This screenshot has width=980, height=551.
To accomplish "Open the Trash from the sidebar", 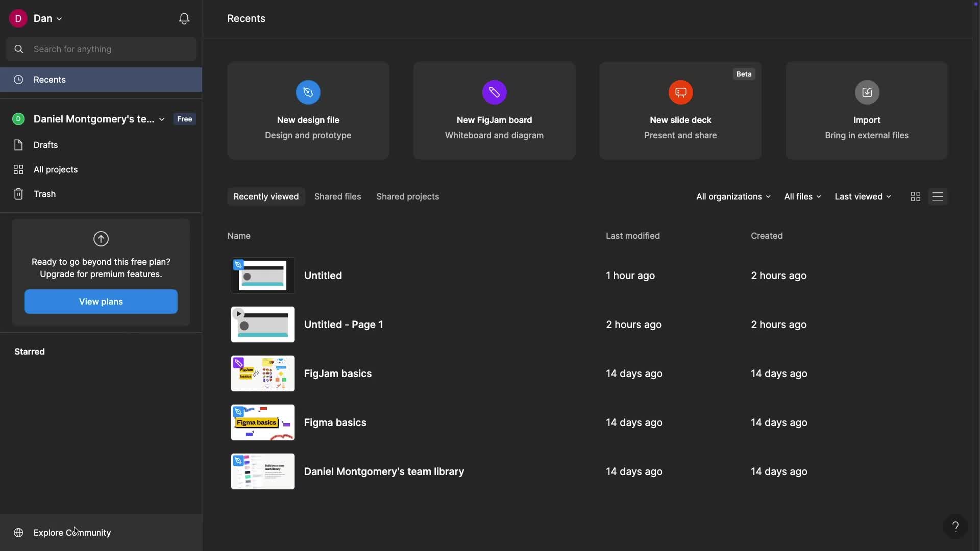I will pyautogui.click(x=44, y=194).
